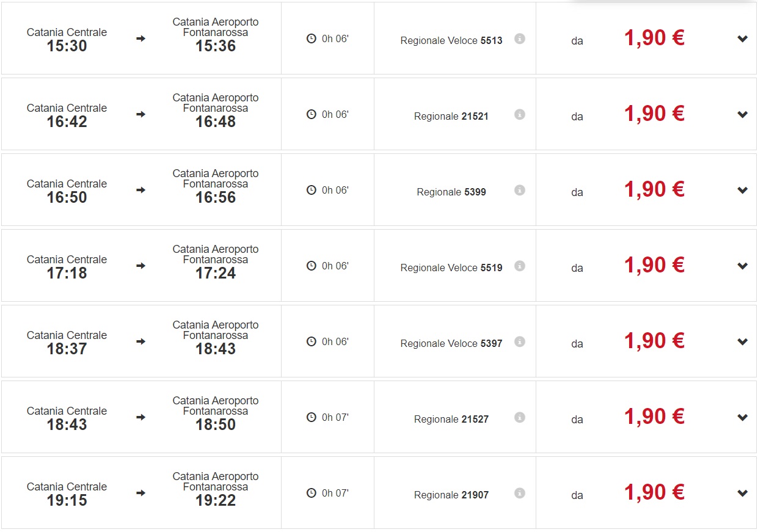
Task: Expand the 18:37 departure row
Action: click(x=742, y=342)
